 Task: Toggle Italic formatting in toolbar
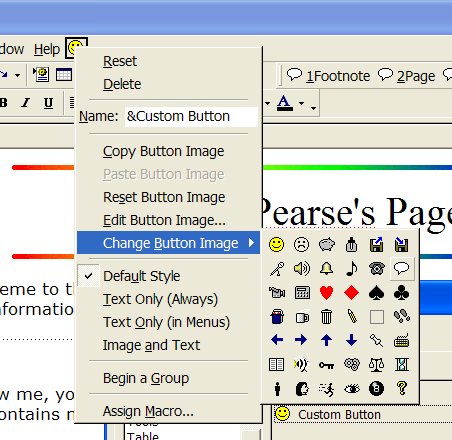tap(25, 103)
